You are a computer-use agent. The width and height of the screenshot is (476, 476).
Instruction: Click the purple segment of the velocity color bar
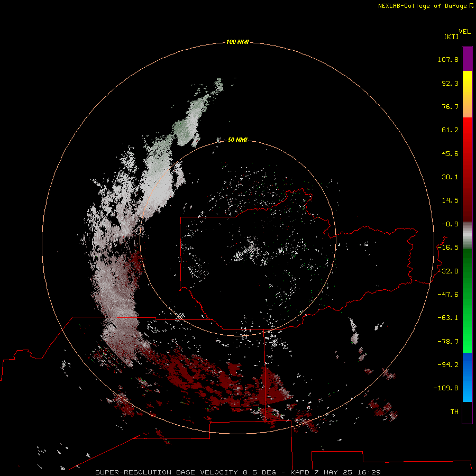pyautogui.click(x=467, y=59)
